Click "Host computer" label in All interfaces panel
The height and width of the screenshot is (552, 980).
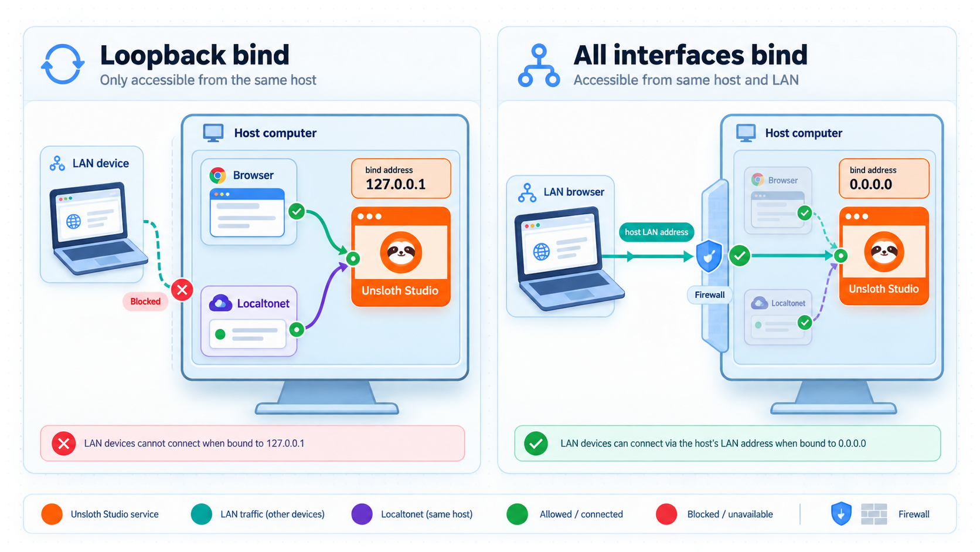[804, 133]
